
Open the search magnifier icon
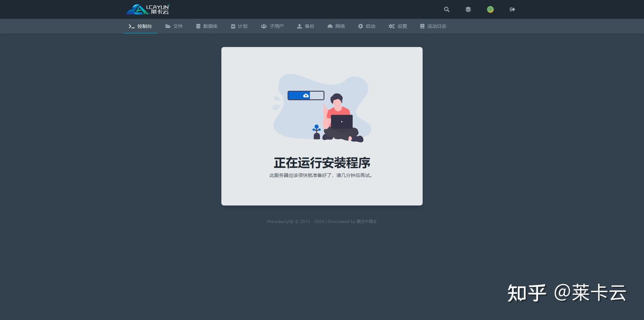pos(446,9)
